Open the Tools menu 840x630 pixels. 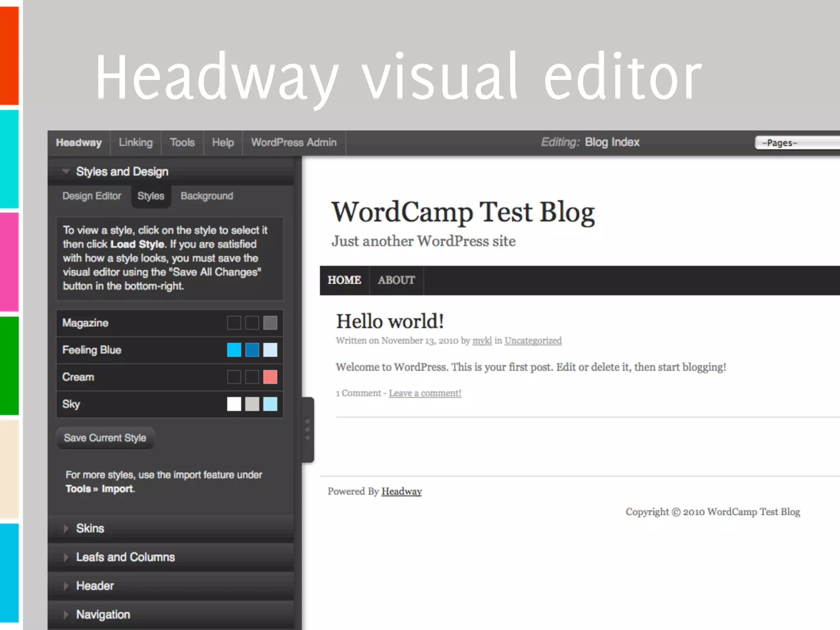(182, 143)
